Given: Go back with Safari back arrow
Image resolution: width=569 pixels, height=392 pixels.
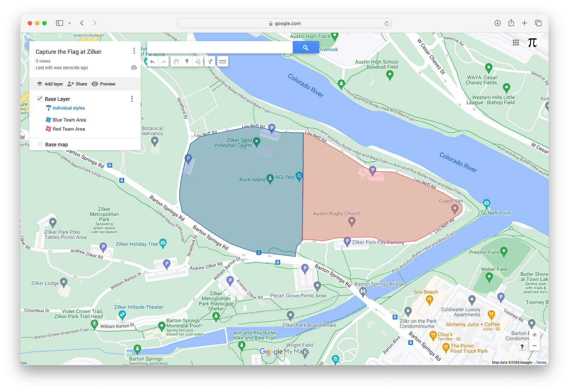Looking at the screenshot, I should pos(82,23).
